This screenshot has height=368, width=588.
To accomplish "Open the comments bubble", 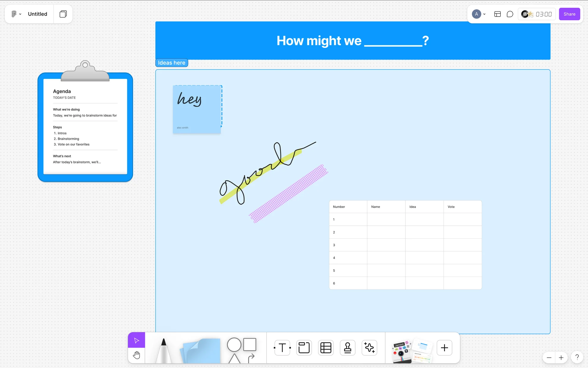I will tap(510, 14).
